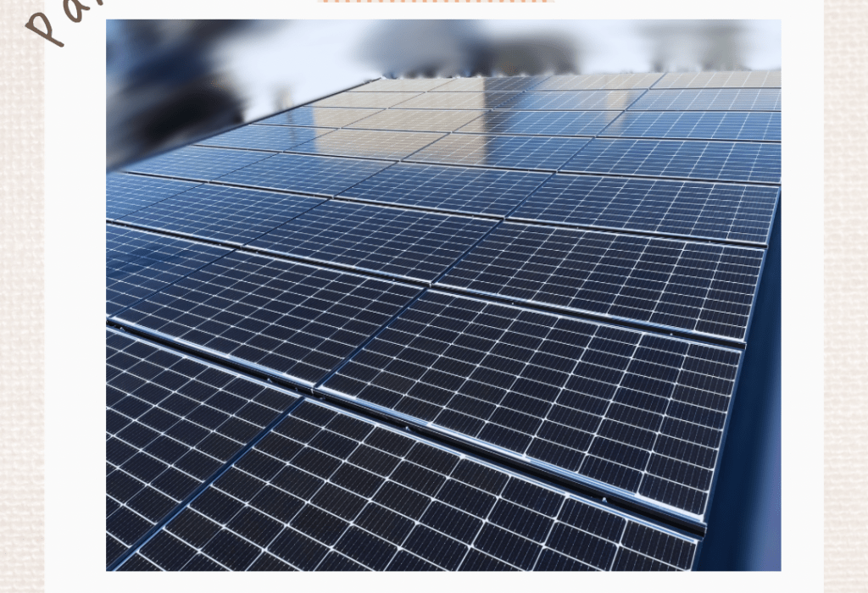Click the white card margin below photo
Viewport: 868px width, 593px height.
pyautogui.click(x=434, y=582)
